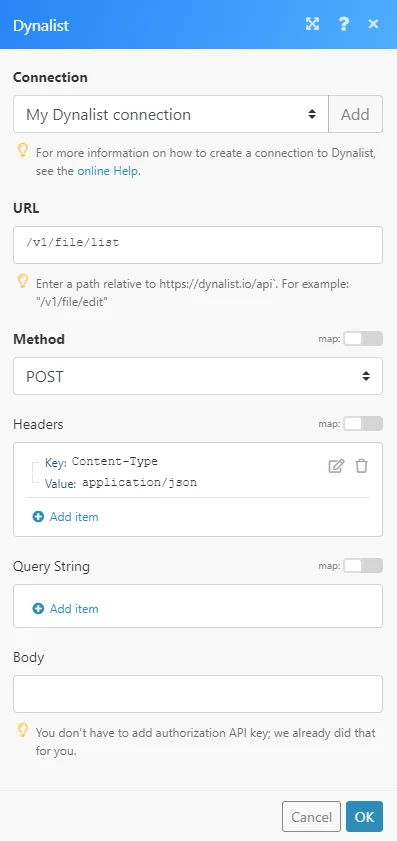The height and width of the screenshot is (841, 397).
Task: Click the plus icon under Headers
Action: point(38,517)
